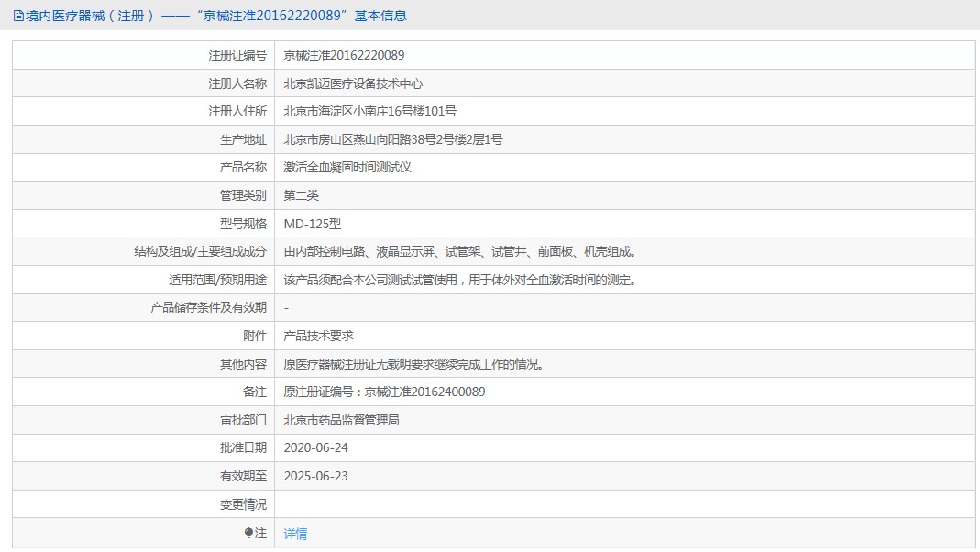Click the 注册人名称 row label

click(237, 83)
